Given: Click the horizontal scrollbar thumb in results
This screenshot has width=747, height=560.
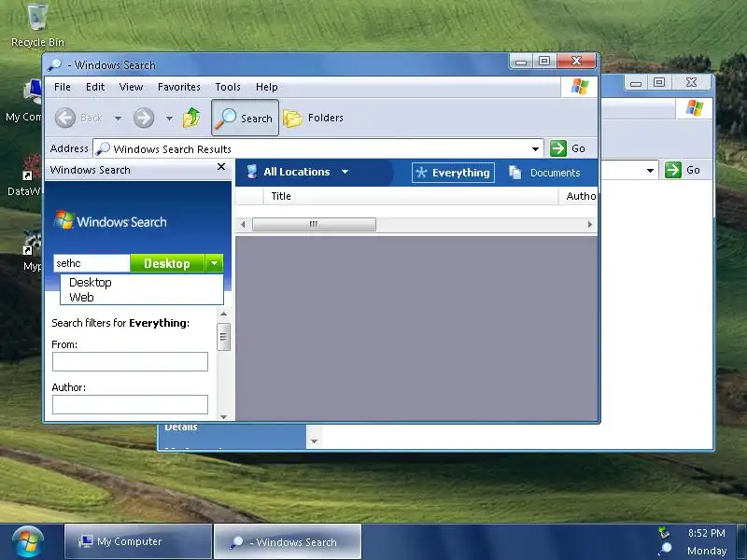Looking at the screenshot, I should coord(314,224).
